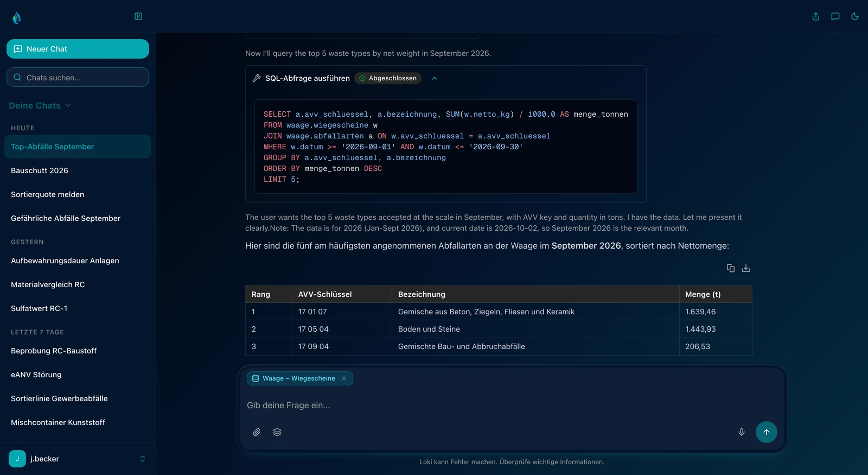Click the Bezeichnung column header

535,294
